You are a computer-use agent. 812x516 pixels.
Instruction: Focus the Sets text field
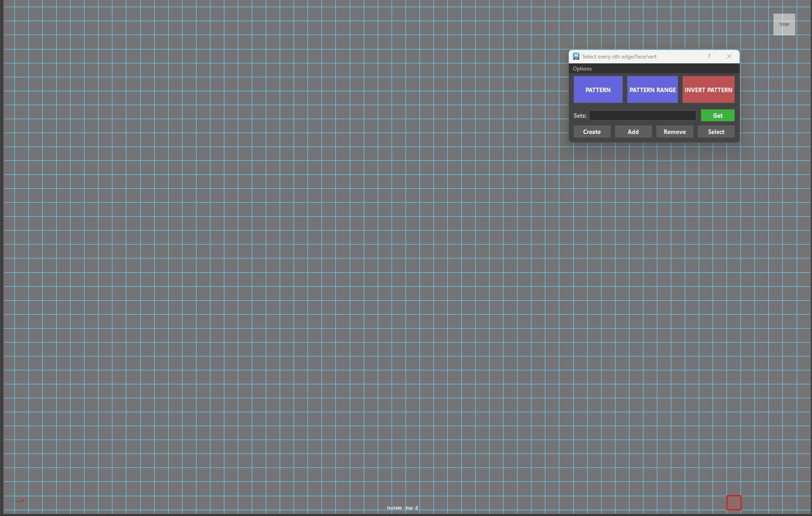point(642,116)
